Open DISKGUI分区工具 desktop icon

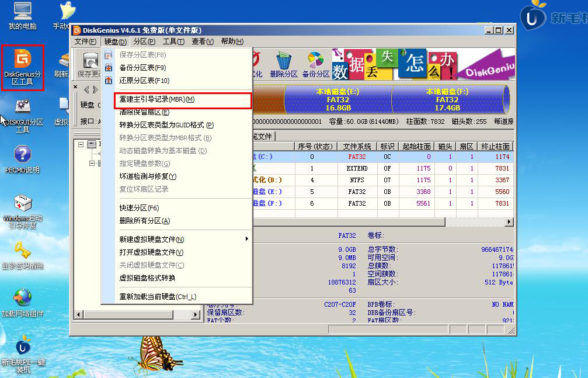23,116
